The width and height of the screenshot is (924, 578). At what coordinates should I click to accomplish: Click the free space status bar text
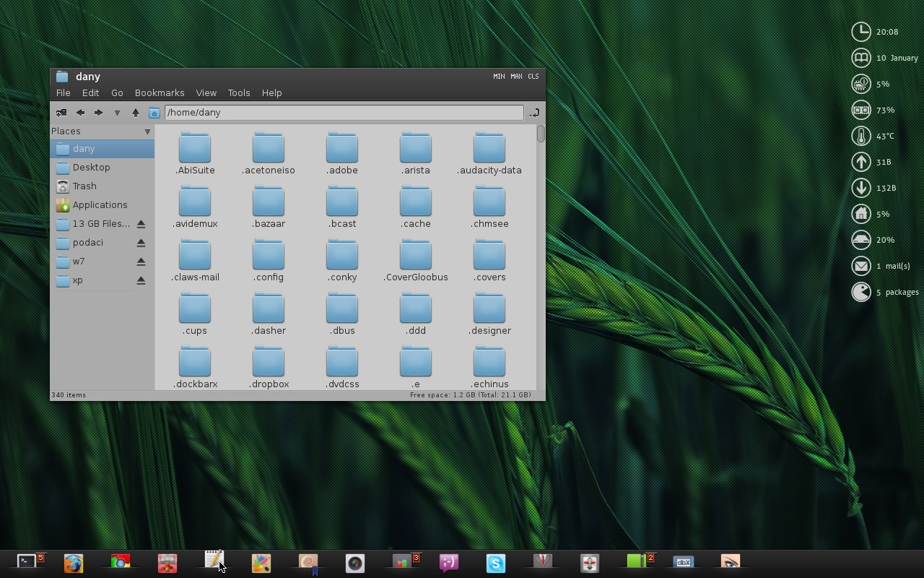470,395
